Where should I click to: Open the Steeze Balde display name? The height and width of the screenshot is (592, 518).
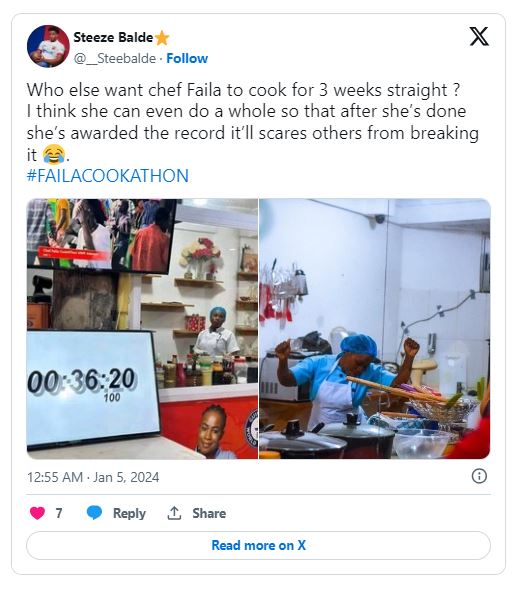click(113, 37)
